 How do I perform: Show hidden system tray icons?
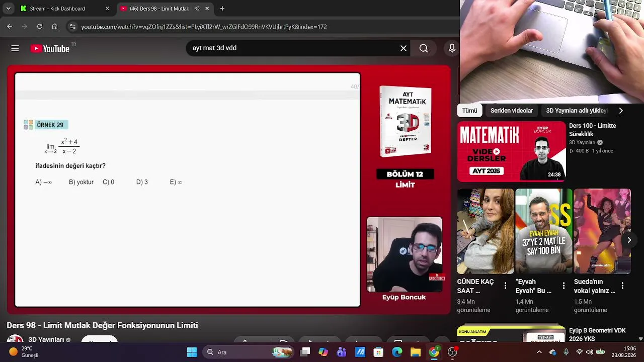click(539, 352)
